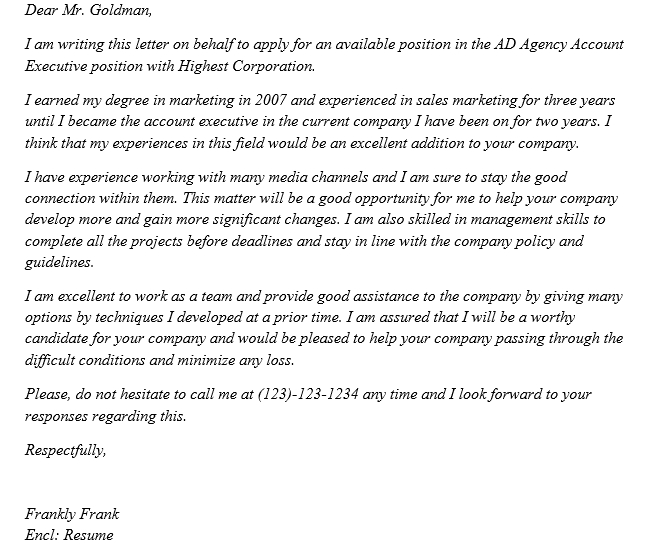Click the year "2007" in the letter
This screenshot has width=655, height=546.
point(273,101)
